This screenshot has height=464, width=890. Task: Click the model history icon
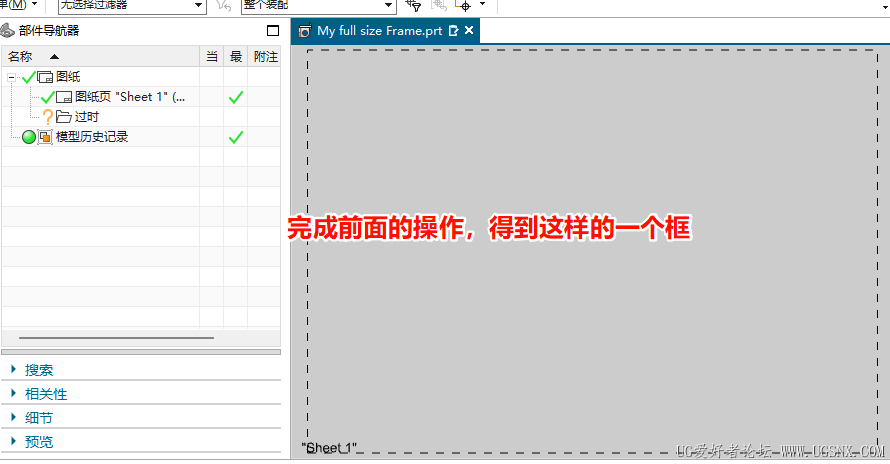[45, 137]
